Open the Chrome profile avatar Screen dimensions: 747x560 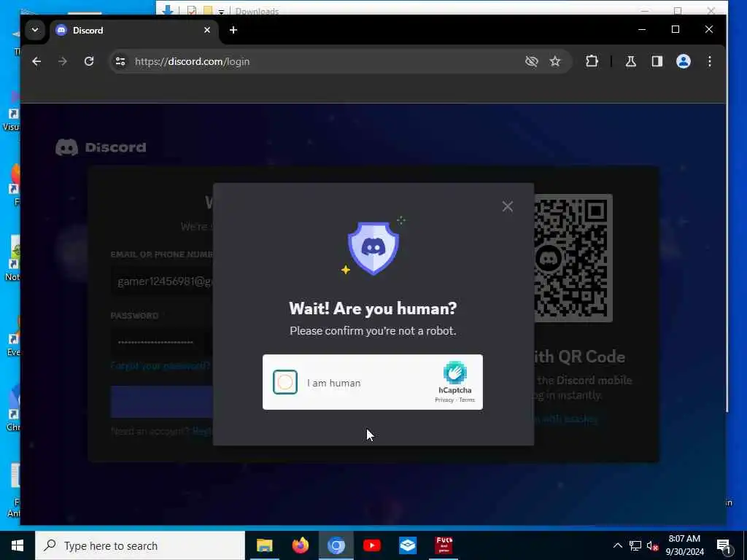point(683,61)
